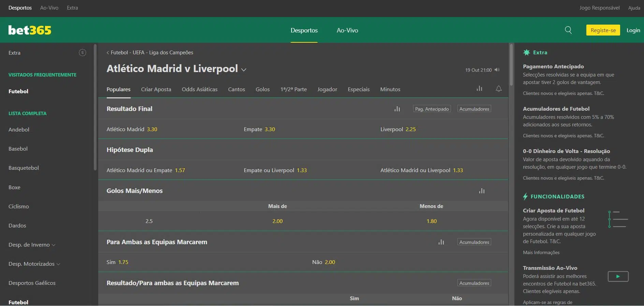
Task: Collapse the Resultado Final market header
Action: 303,109
